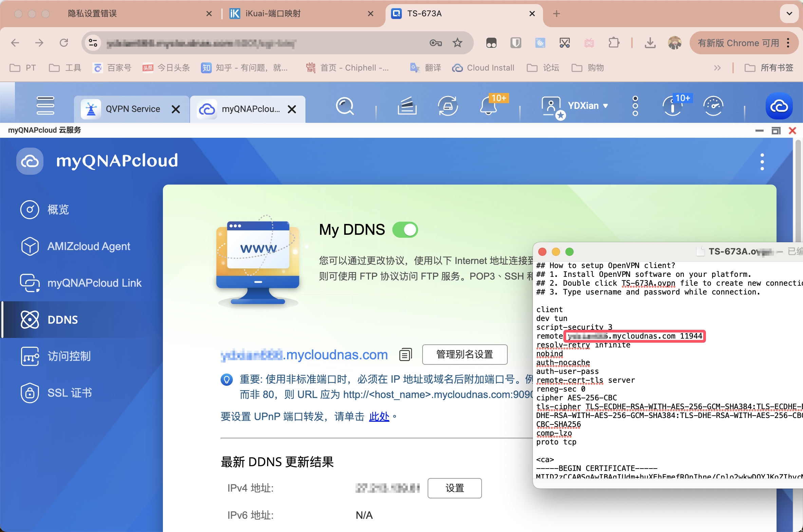Open myQNAPcloud Link in the sidebar
This screenshot has height=532, width=803.
81,283
